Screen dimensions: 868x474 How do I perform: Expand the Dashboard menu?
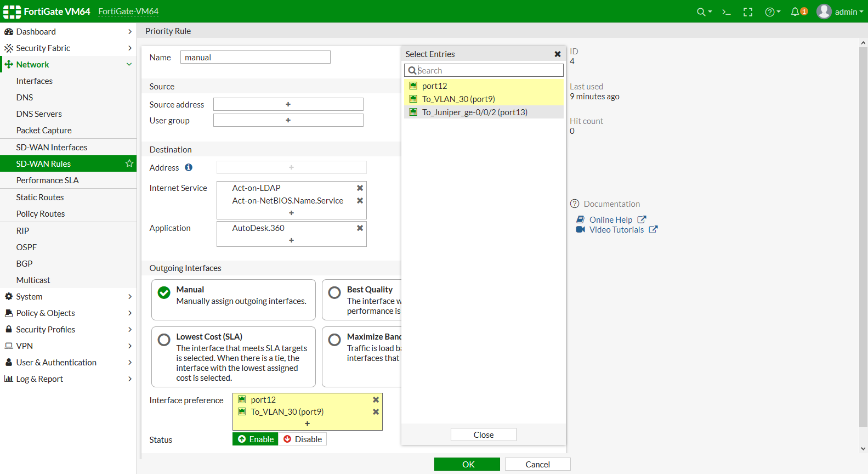(68, 32)
